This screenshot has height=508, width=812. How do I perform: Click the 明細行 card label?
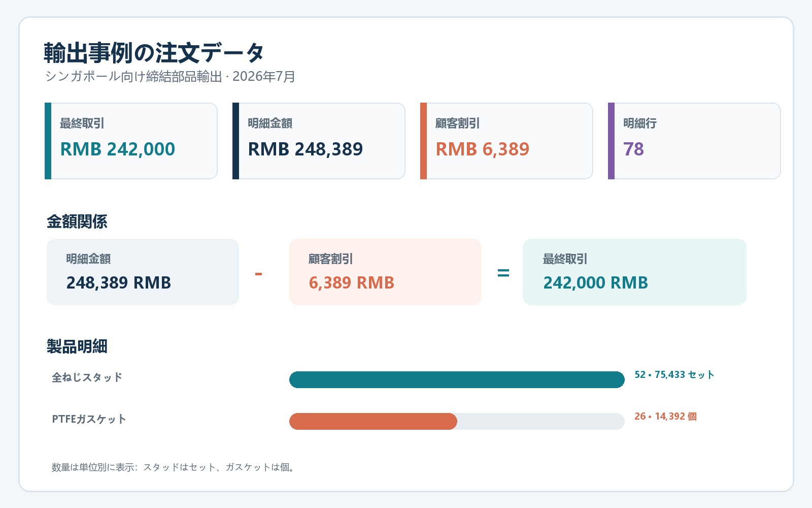(640, 123)
